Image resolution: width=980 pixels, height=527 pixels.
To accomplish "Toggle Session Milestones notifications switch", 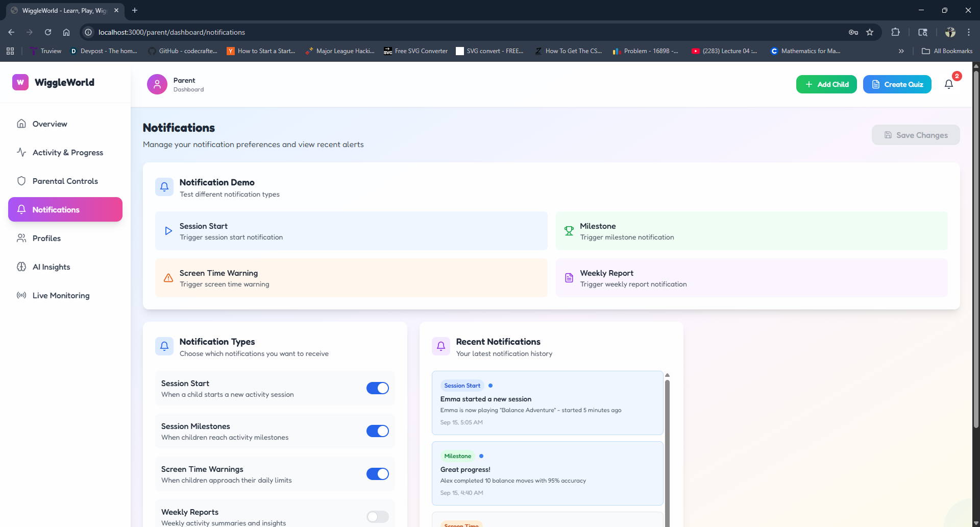I will click(378, 431).
